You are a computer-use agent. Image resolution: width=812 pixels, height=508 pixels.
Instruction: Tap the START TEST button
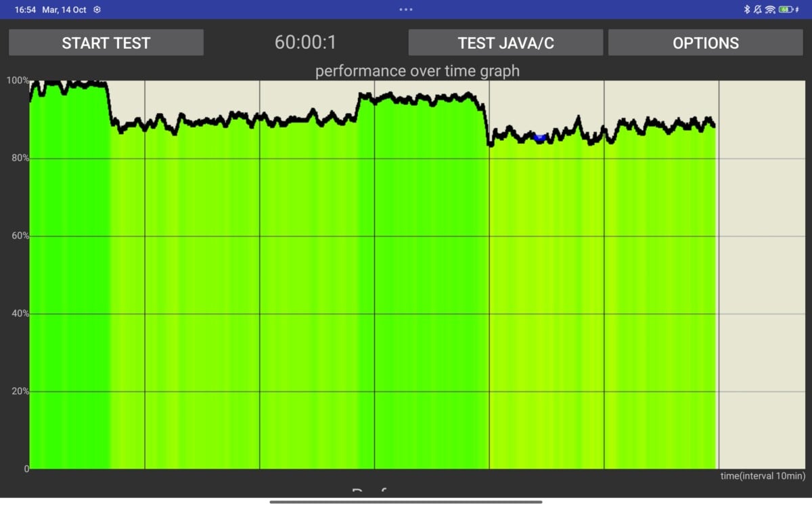tap(106, 43)
